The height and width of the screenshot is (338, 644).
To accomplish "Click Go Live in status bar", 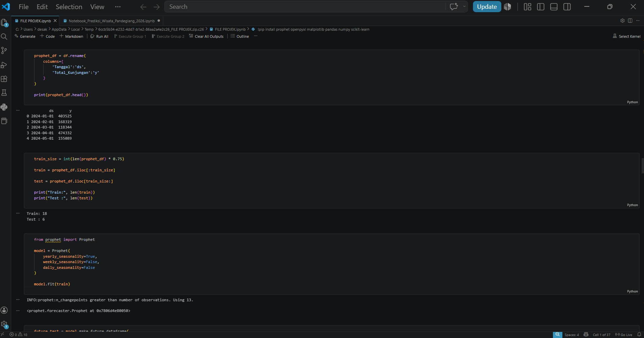I will [624, 335].
